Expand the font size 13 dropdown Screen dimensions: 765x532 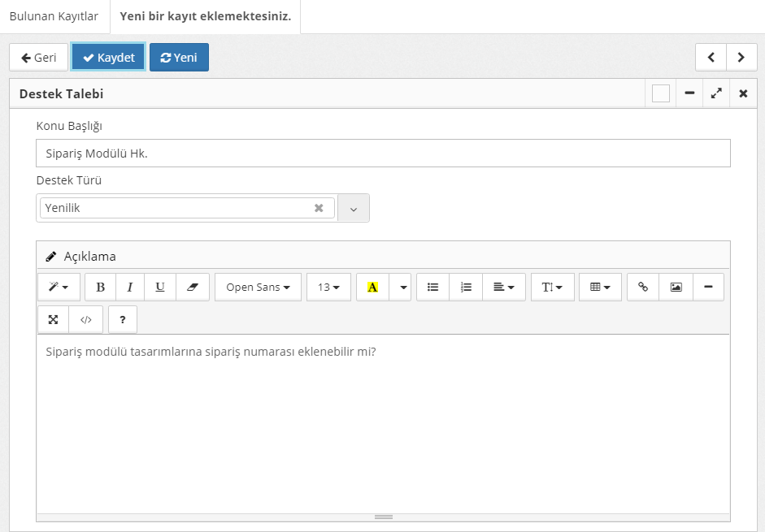tap(328, 287)
